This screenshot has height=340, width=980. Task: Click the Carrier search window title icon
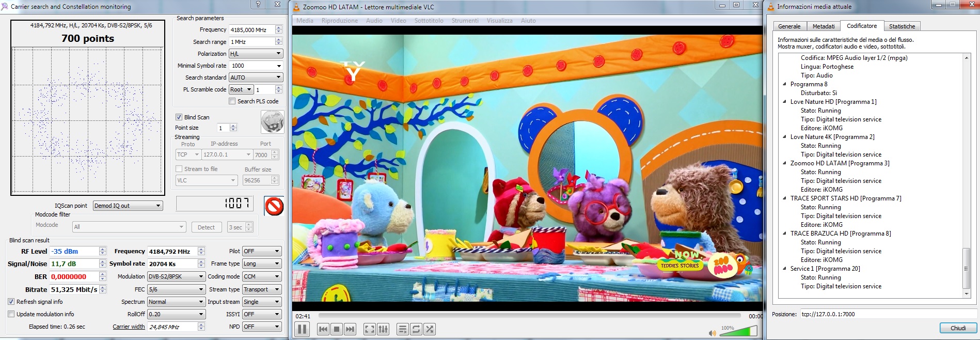[5, 7]
